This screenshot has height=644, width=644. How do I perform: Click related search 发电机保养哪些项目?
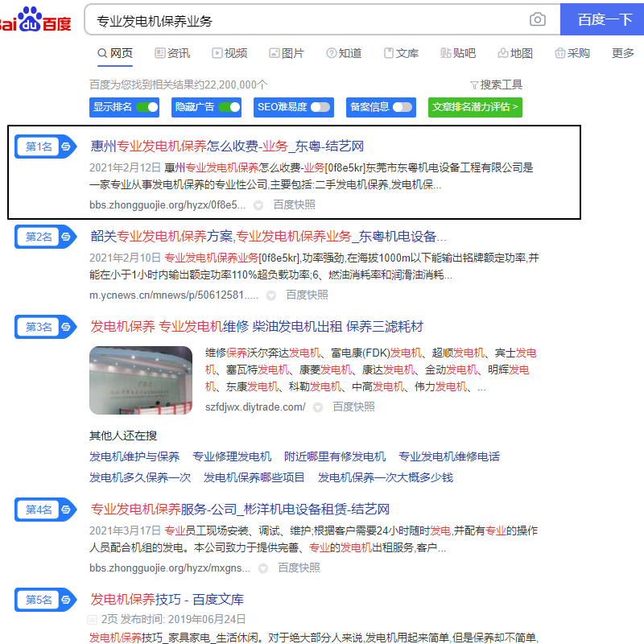pyautogui.click(x=254, y=477)
